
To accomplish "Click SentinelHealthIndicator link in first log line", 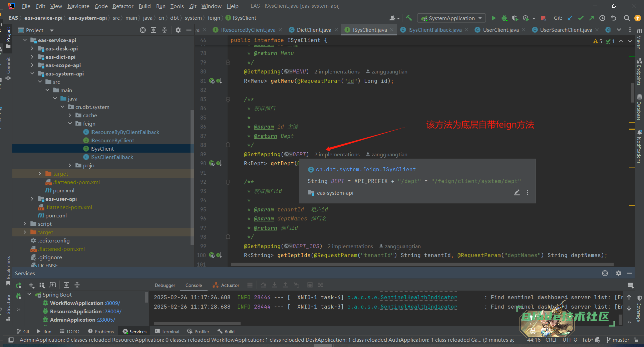I will [419, 298].
